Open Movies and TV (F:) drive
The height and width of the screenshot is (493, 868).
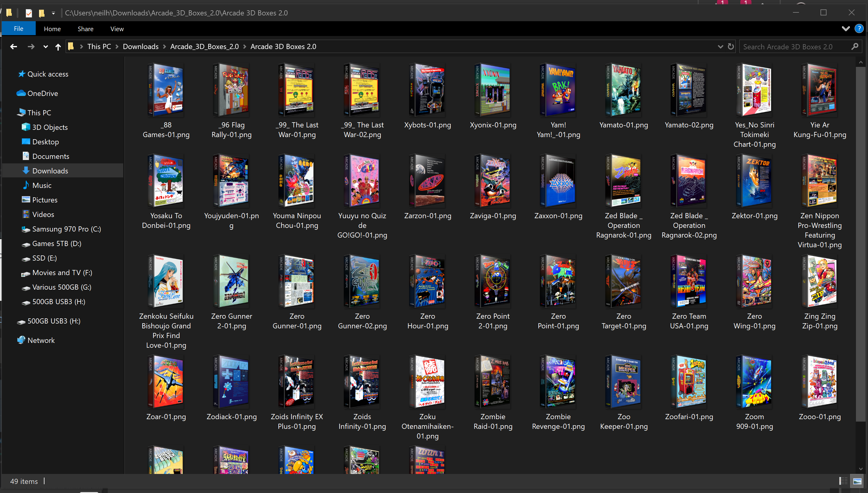coord(57,273)
